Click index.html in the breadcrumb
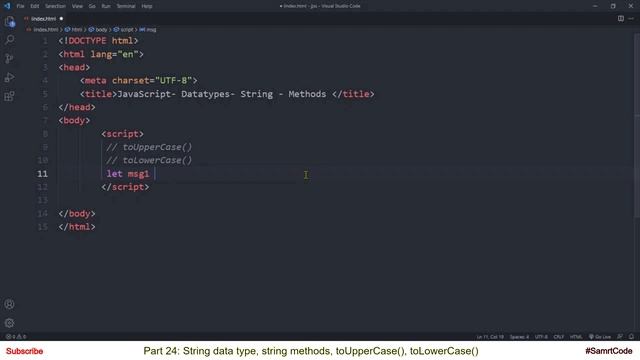Viewport: 640px width, 360px height. [x=45, y=30]
